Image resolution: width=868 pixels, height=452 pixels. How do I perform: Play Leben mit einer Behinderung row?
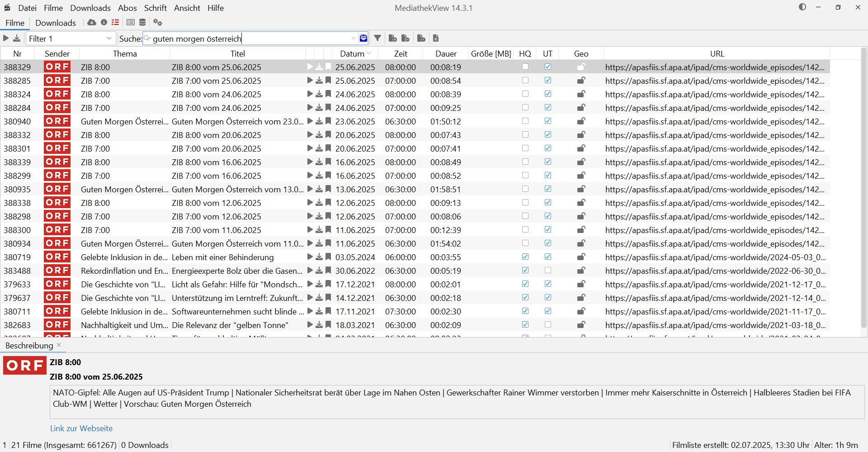310,257
